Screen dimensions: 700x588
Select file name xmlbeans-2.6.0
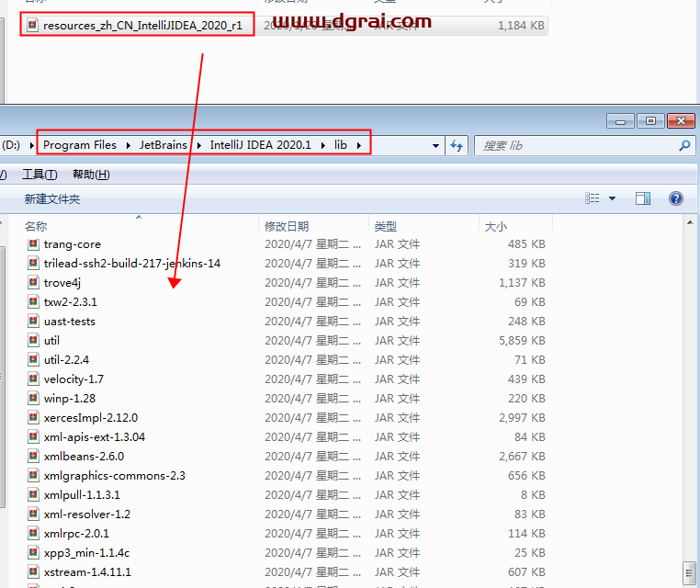[x=84, y=456]
